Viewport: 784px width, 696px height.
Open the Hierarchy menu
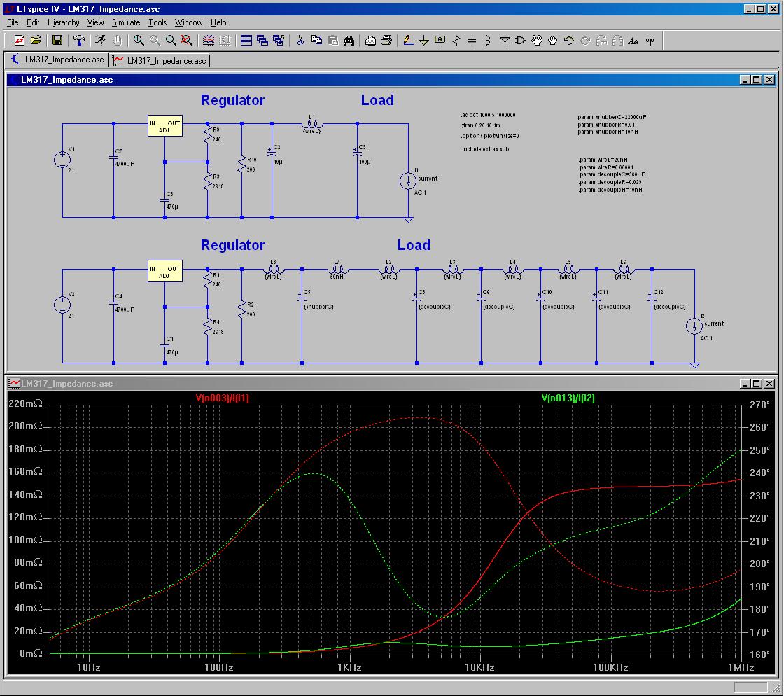[x=64, y=22]
